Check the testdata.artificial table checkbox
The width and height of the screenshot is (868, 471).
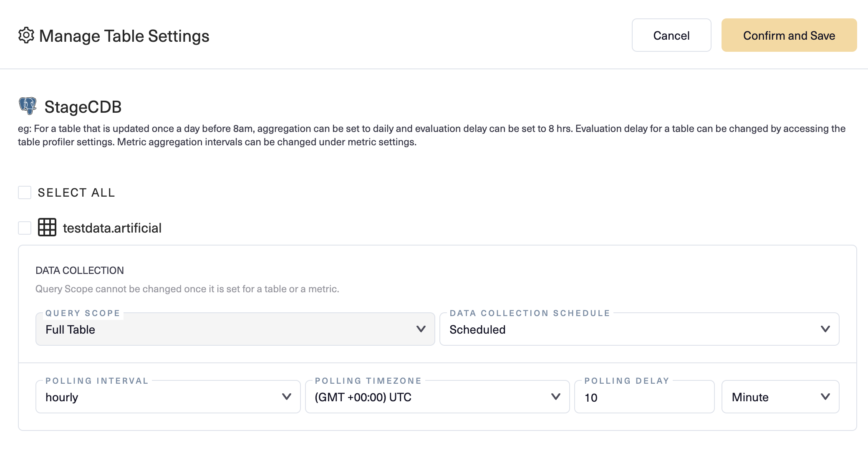[x=25, y=228]
